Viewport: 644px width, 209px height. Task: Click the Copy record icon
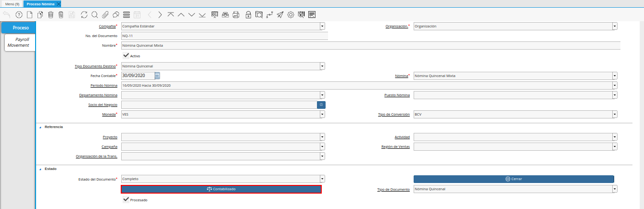(40, 14)
